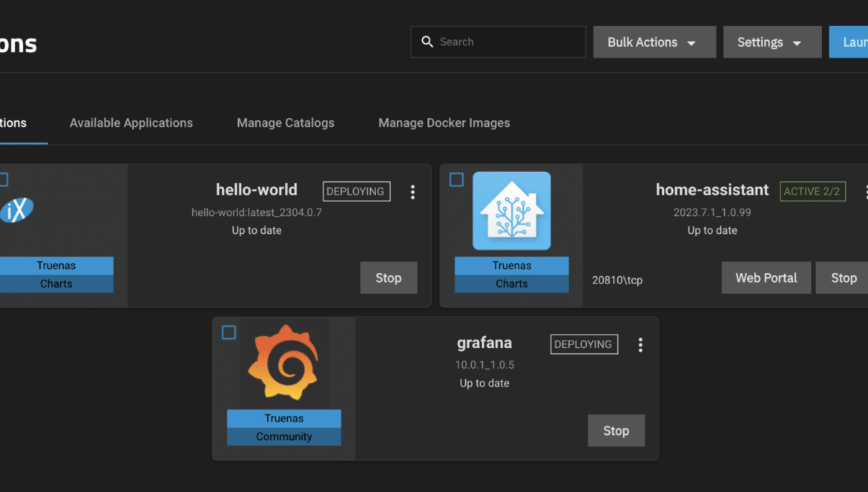
Task: Click the home-assistant app title
Action: pyautogui.click(x=712, y=190)
